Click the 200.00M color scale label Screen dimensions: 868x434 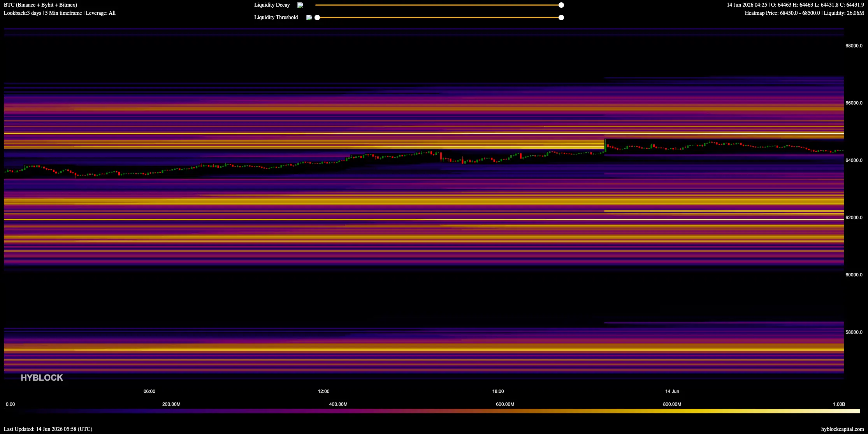pos(171,404)
